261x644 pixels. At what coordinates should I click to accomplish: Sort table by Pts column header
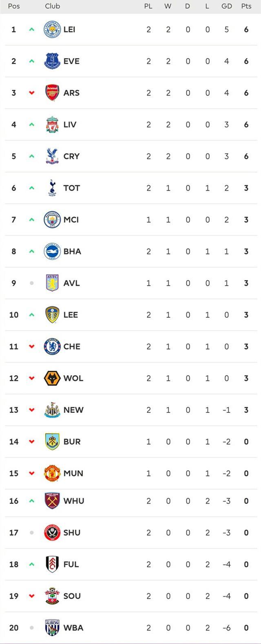246,6
